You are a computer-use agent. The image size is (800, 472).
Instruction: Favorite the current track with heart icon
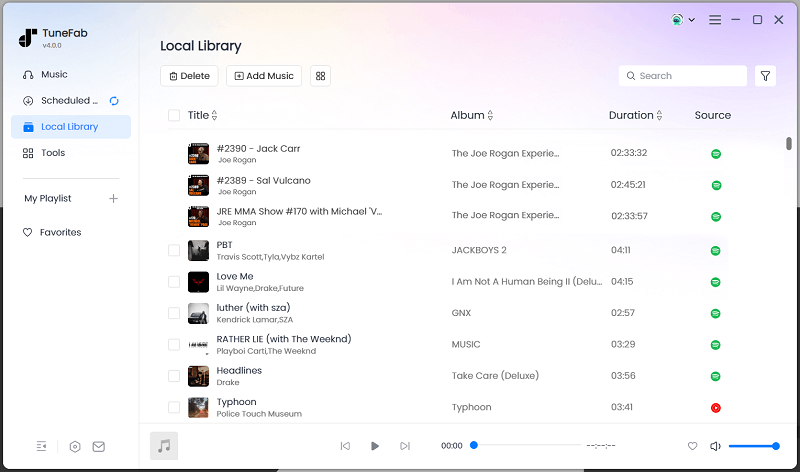click(x=692, y=446)
